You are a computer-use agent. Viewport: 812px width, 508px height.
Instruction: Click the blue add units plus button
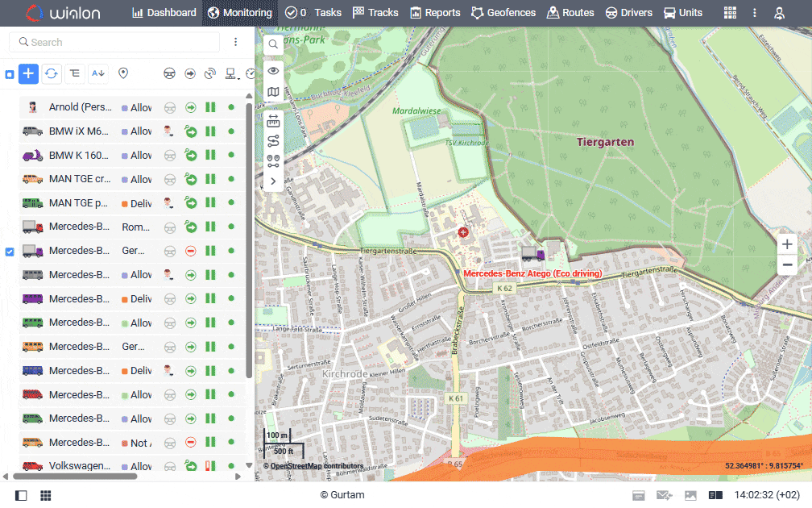point(28,73)
